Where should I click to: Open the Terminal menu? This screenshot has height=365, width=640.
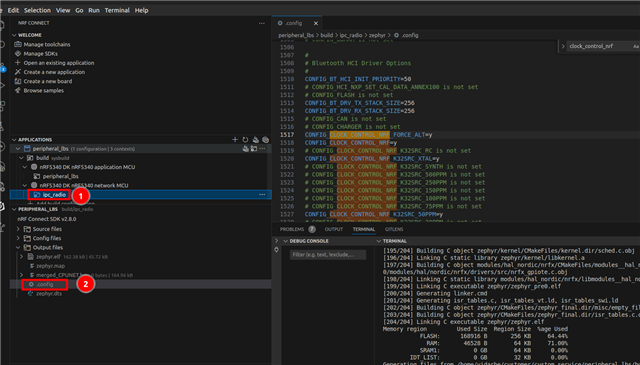click(117, 10)
